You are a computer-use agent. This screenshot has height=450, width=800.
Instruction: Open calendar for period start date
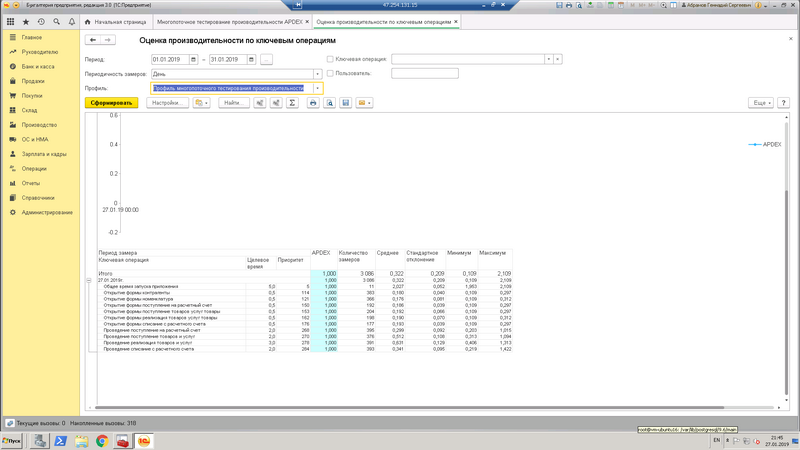(x=193, y=59)
